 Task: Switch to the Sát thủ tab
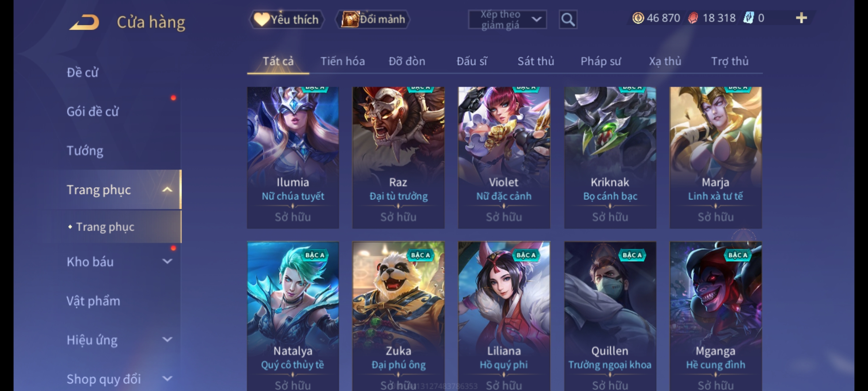pyautogui.click(x=536, y=61)
